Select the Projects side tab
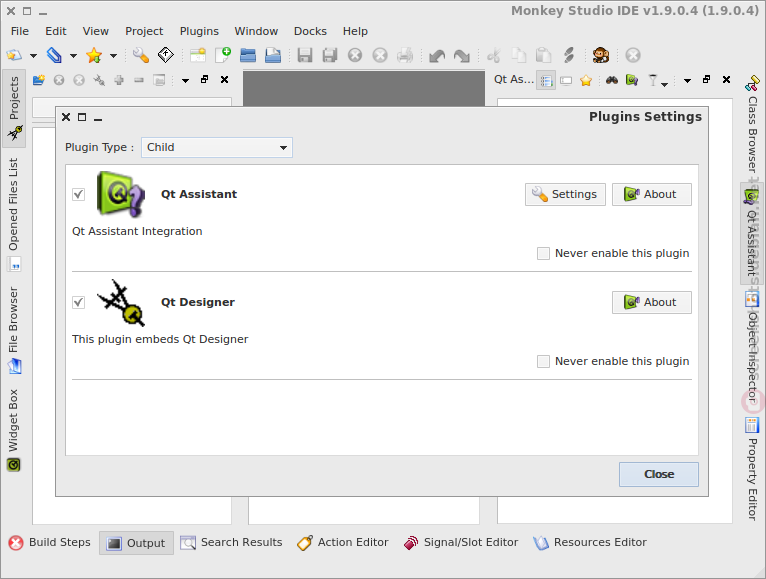The image size is (766, 579). (x=14, y=108)
